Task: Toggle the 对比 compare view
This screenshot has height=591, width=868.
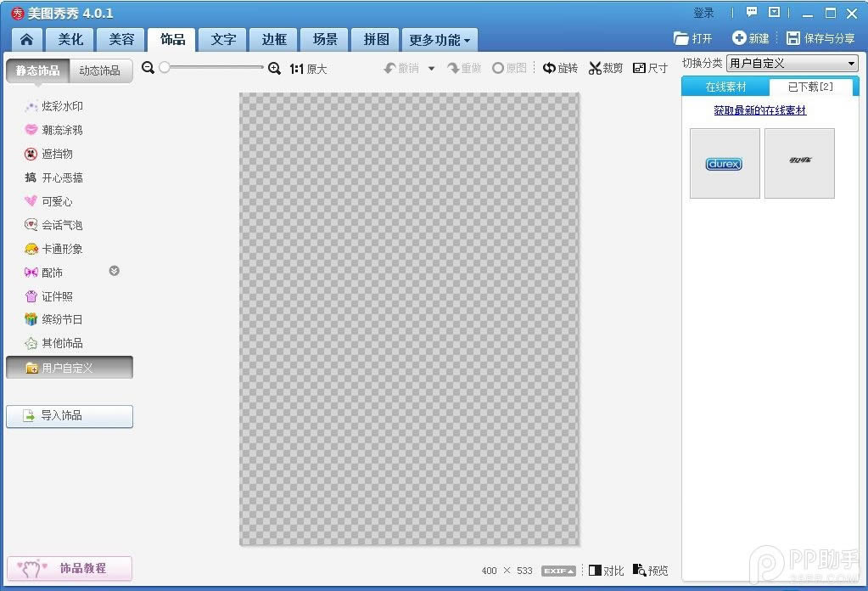Action: click(606, 571)
